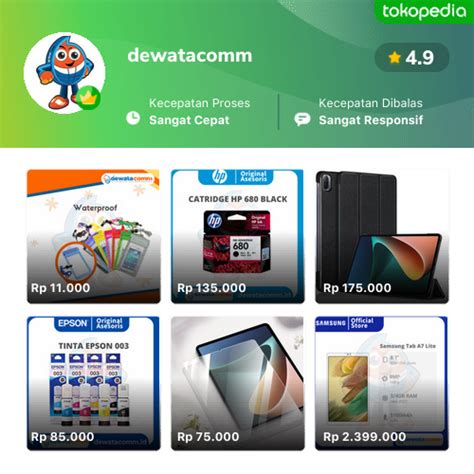474x474 pixels.
Task: Open the 4.9 rating badge
Action: pyautogui.click(x=412, y=57)
